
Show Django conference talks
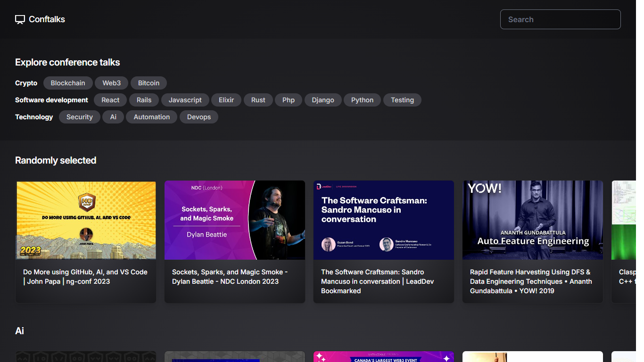(x=323, y=100)
